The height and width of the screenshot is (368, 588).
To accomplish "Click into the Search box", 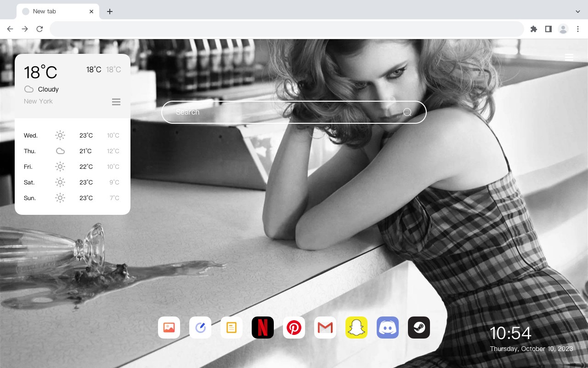I will point(294,112).
